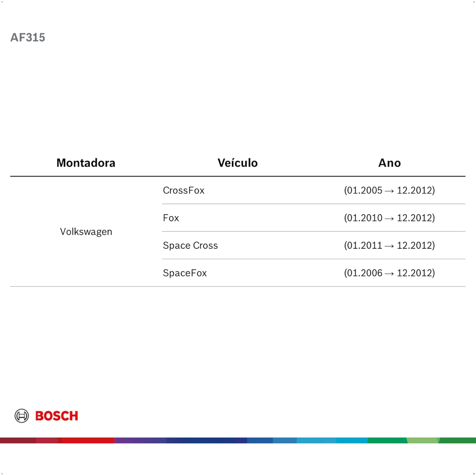Click the 01.2011 to 12.2012 year range

pyautogui.click(x=390, y=245)
